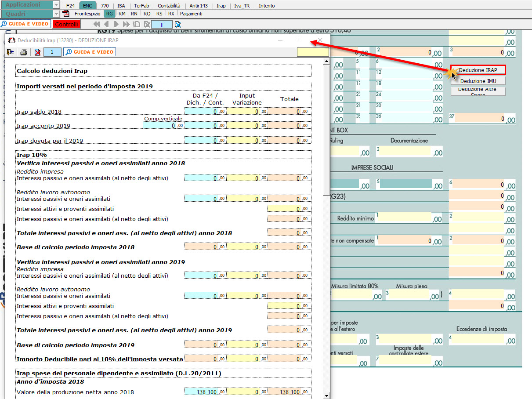Image resolution: width=532 pixels, height=399 pixels.
Task: Click the dialog toolbar page number field
Action: [52, 52]
